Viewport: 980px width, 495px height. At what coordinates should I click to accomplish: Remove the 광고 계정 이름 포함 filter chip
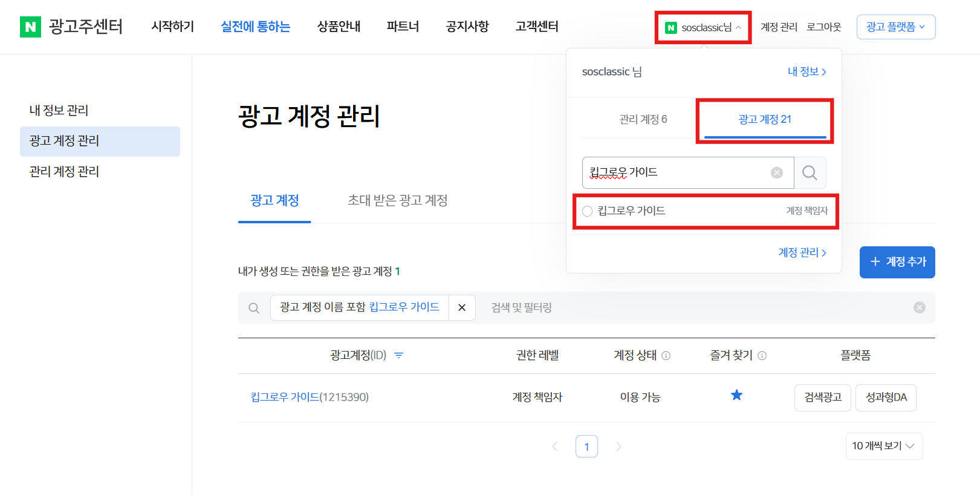[x=462, y=307]
